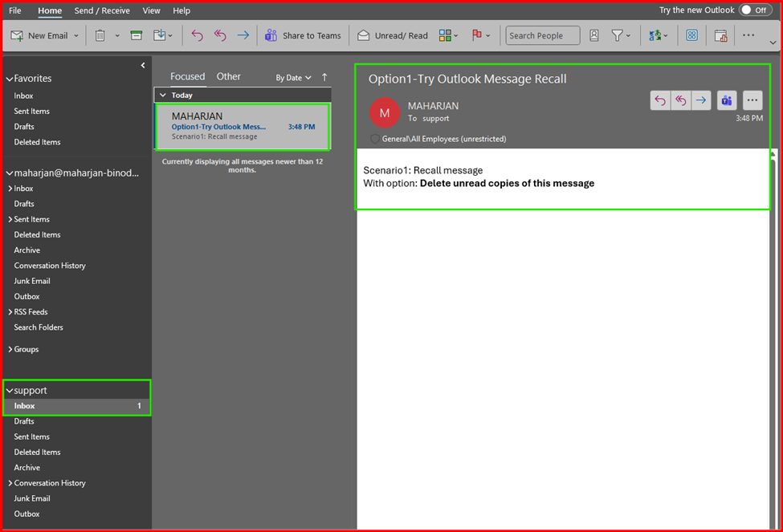Reverse sort order with the up arrow
Image resolution: width=783 pixels, height=532 pixels.
(324, 77)
